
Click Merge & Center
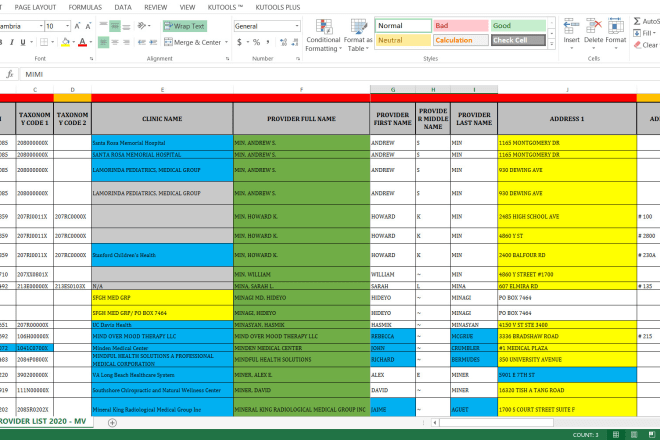tap(193, 42)
